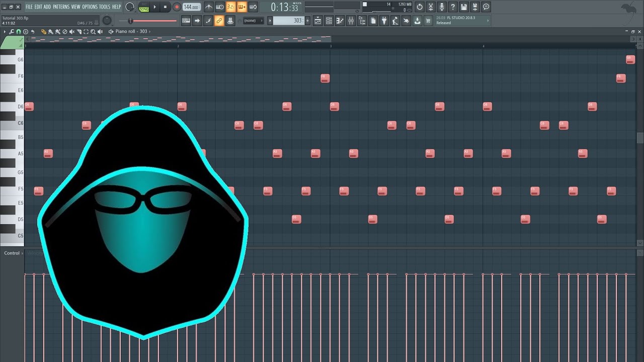The image size is (644, 362).
Task: Select the Paint brush tool
Action: [51, 32]
